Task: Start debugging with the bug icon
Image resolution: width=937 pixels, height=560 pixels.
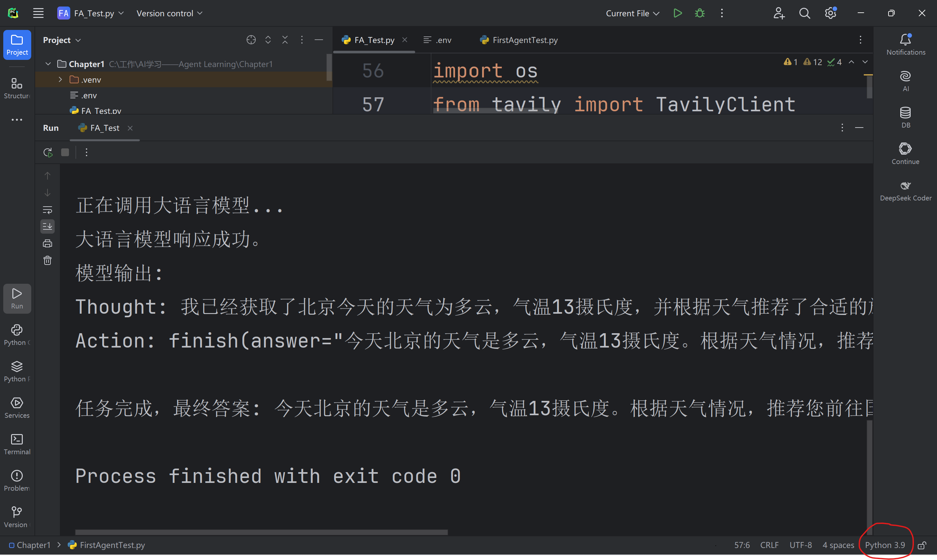Action: [x=700, y=13]
